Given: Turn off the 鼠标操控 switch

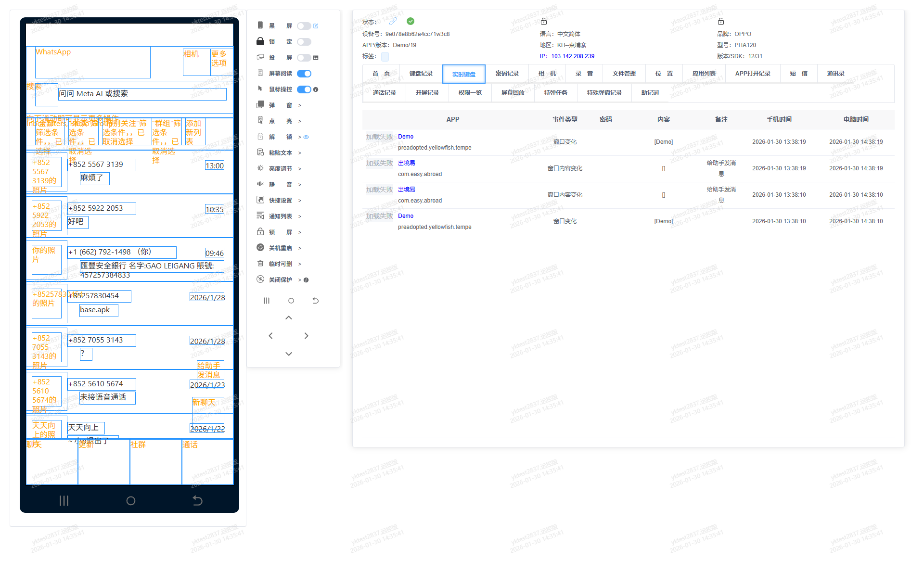Looking at the screenshot, I should (x=304, y=89).
